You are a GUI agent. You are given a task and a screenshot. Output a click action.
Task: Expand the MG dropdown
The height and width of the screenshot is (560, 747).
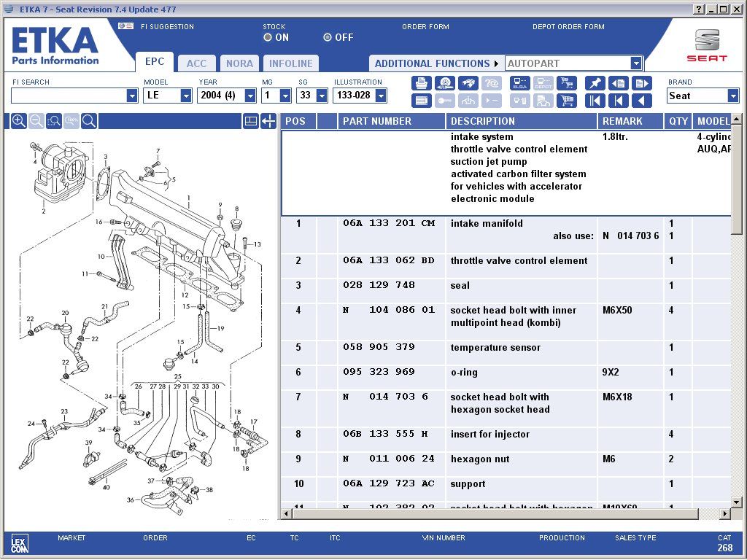(x=285, y=96)
